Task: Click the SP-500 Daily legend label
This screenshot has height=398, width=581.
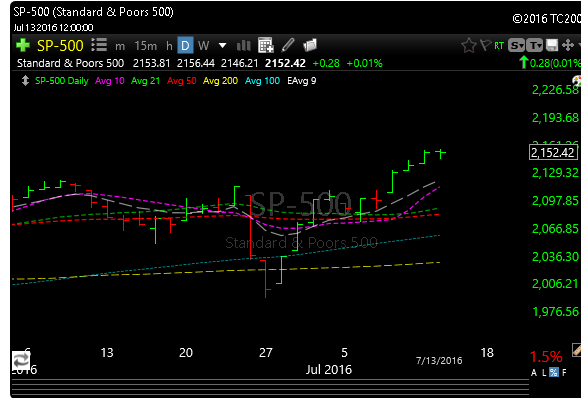Action: [62, 81]
